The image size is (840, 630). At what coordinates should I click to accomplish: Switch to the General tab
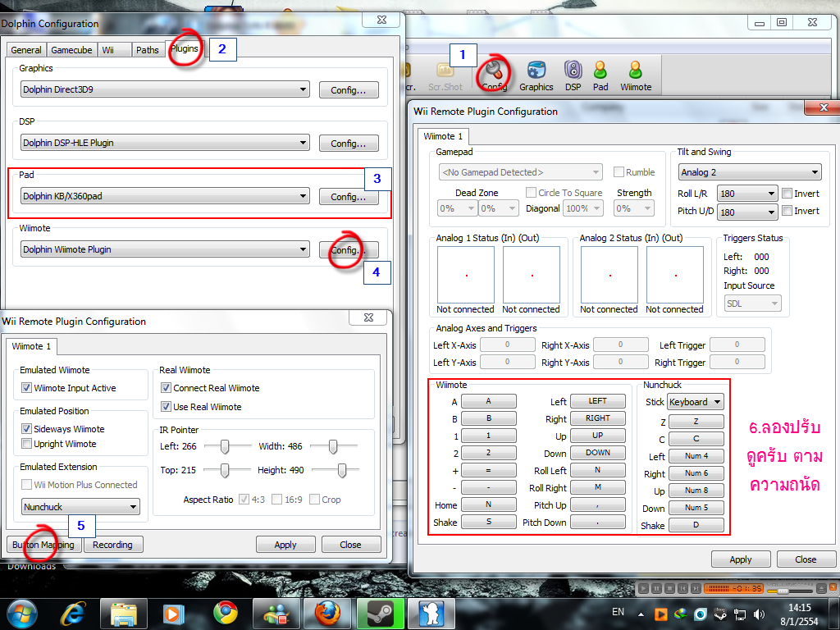click(25, 50)
